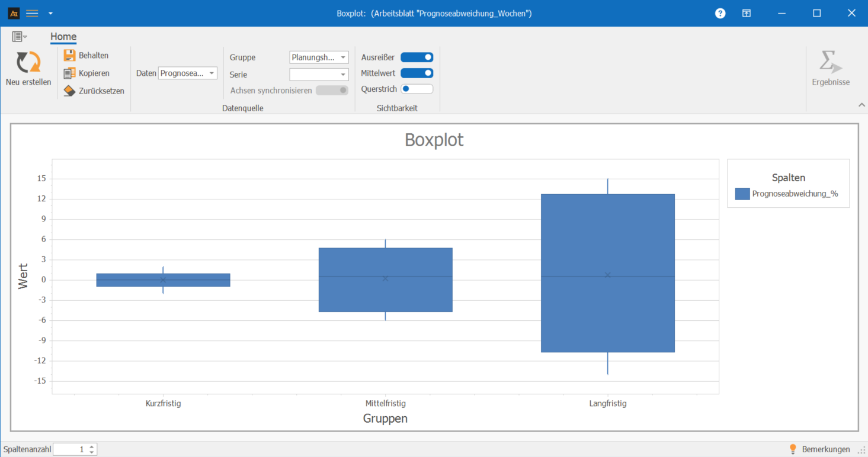
Task: Expand the Gruppe dropdown
Action: point(319,57)
